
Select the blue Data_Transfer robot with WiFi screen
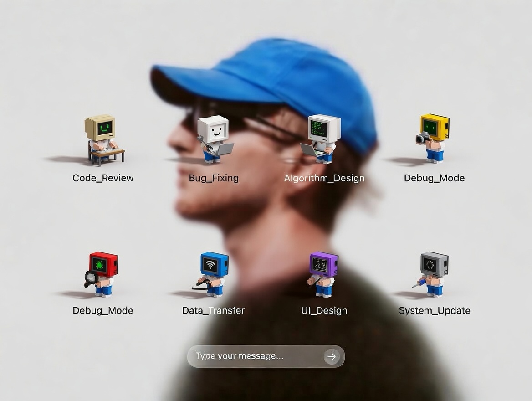point(213,273)
